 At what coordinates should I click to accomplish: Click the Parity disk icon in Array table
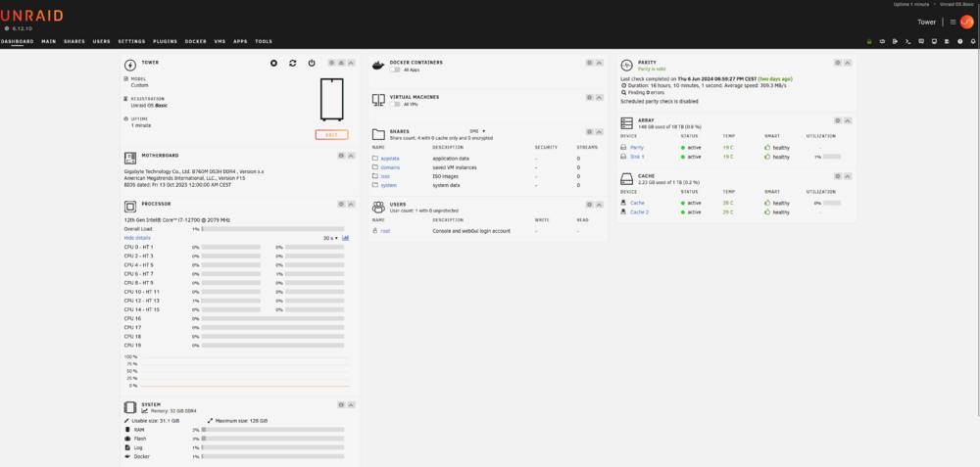623,148
